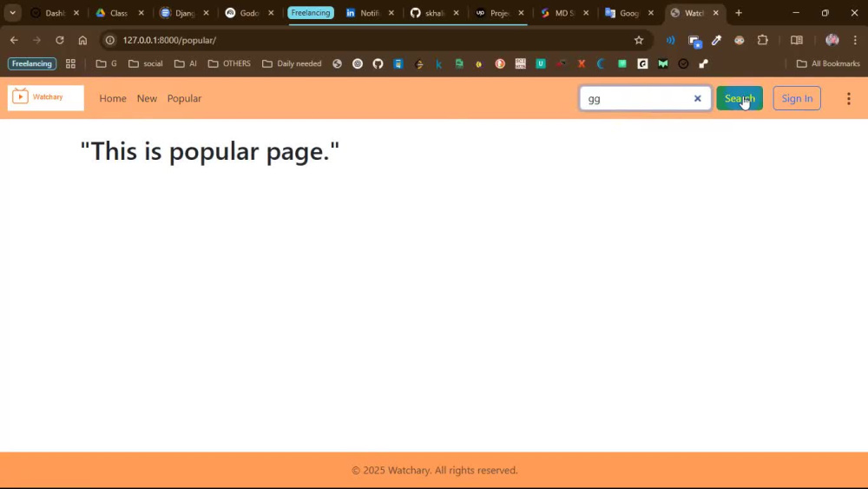868x489 pixels.
Task: Click the Watchary logo
Action: click(46, 98)
